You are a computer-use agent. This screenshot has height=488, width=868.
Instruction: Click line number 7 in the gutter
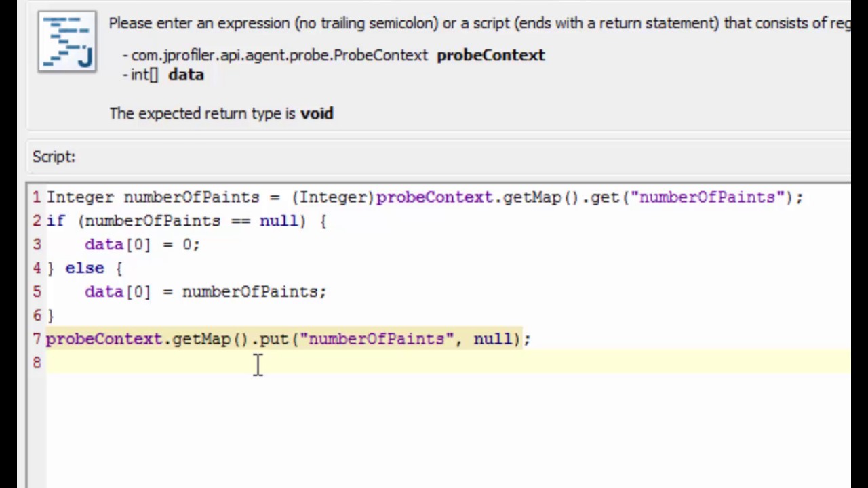(37, 339)
